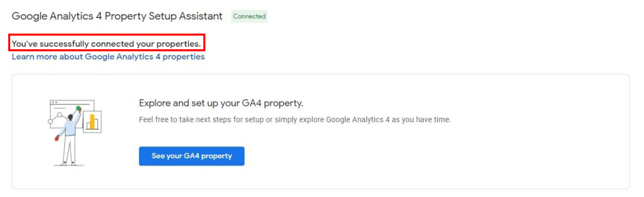Click the figure's dark head in the illustration
The width and height of the screenshot is (644, 197).
click(x=70, y=118)
